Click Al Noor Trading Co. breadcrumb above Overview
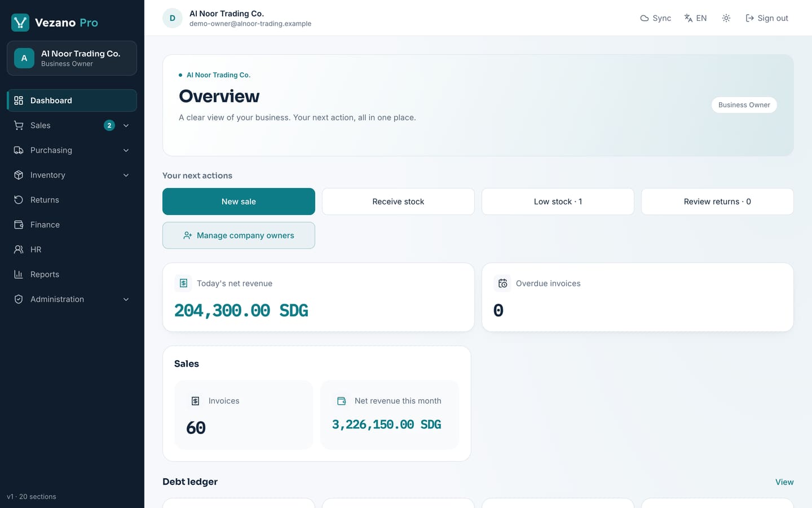812x508 pixels. click(x=218, y=75)
